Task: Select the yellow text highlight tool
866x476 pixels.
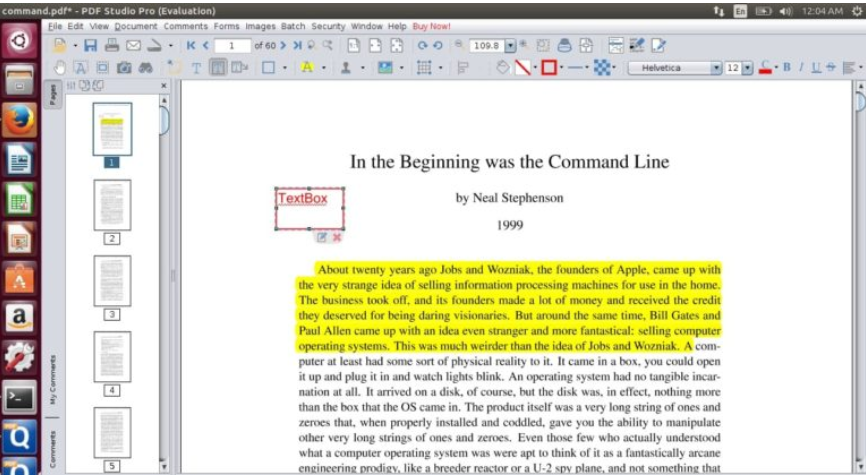Action: point(307,67)
